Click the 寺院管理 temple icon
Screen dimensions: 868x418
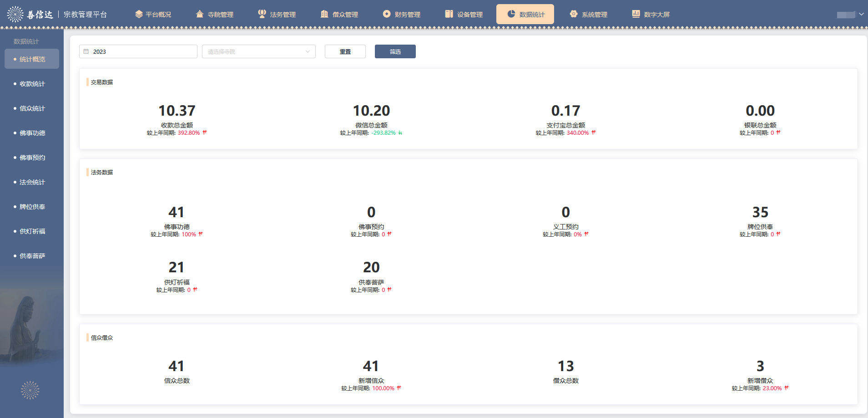tap(200, 14)
